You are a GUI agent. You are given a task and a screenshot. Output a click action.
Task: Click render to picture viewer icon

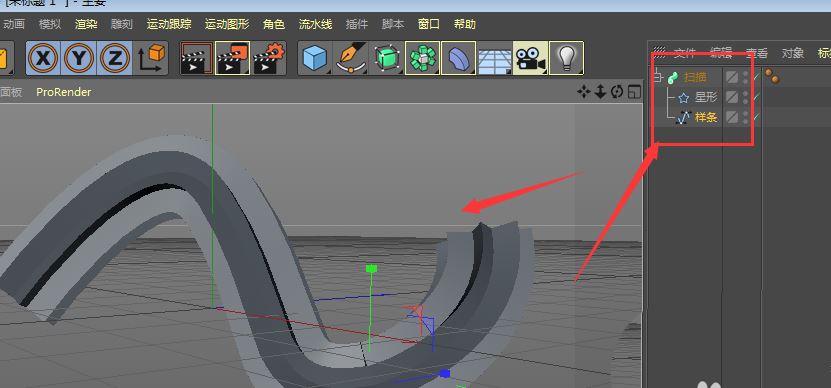click(x=233, y=58)
